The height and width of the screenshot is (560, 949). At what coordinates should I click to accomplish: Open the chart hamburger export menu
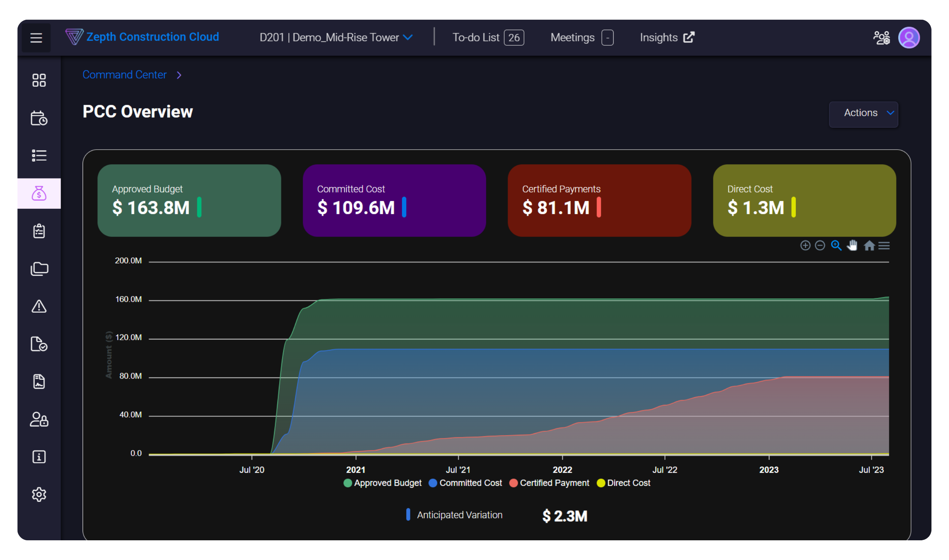tap(884, 246)
